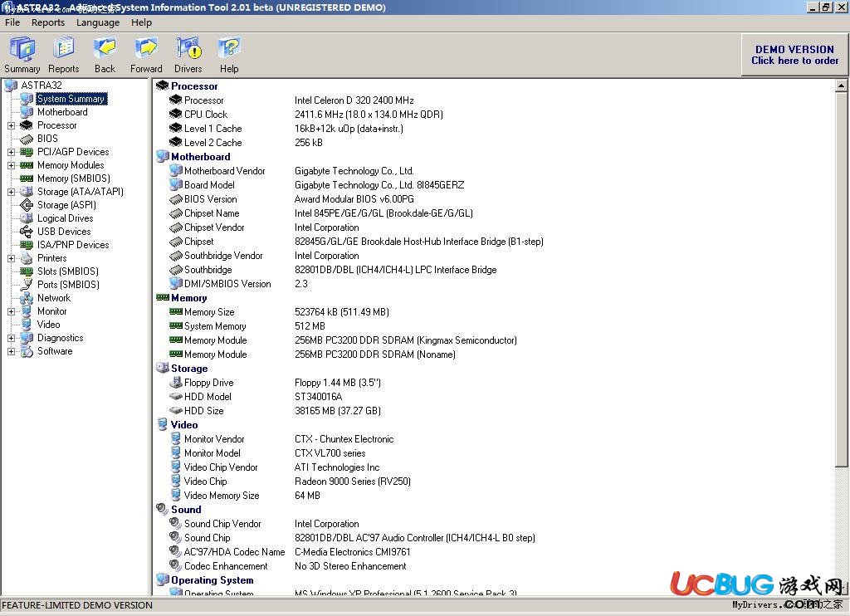
Task: Expand the Diagnostics tree node
Action: click(11, 339)
